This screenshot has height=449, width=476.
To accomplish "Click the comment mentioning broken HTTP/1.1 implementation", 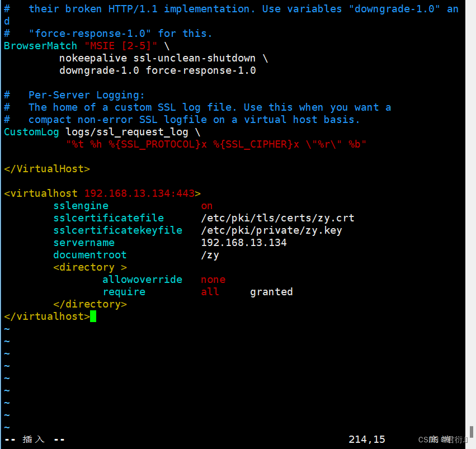I will click(x=231, y=15).
